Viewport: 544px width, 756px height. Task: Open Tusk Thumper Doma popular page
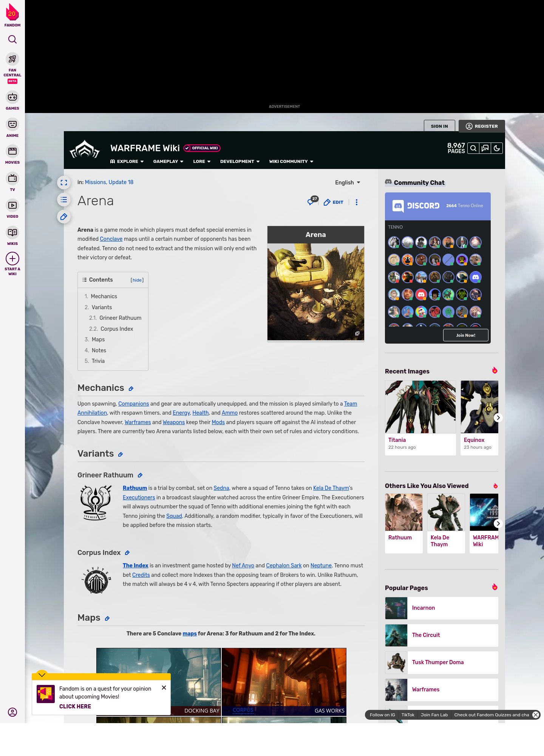tap(442, 663)
